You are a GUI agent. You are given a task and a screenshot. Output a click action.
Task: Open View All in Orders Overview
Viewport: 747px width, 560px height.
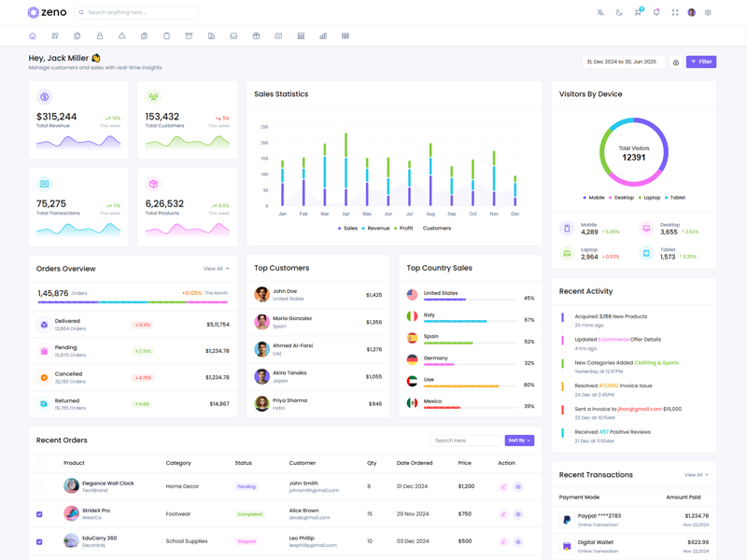click(216, 269)
